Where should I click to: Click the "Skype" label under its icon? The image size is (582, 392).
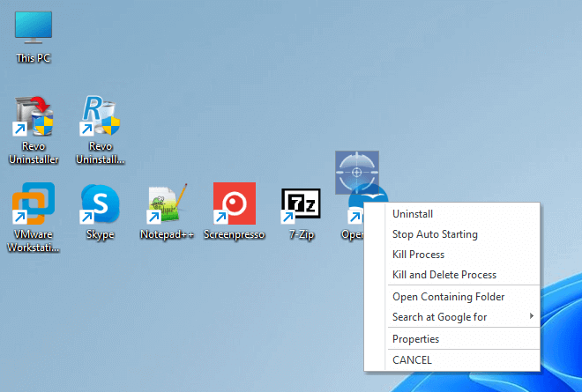pos(100,235)
